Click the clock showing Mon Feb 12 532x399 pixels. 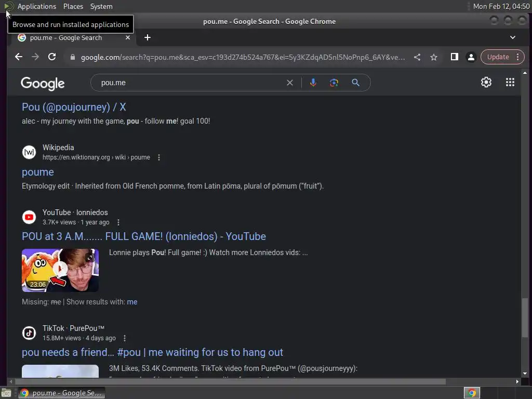501,6
